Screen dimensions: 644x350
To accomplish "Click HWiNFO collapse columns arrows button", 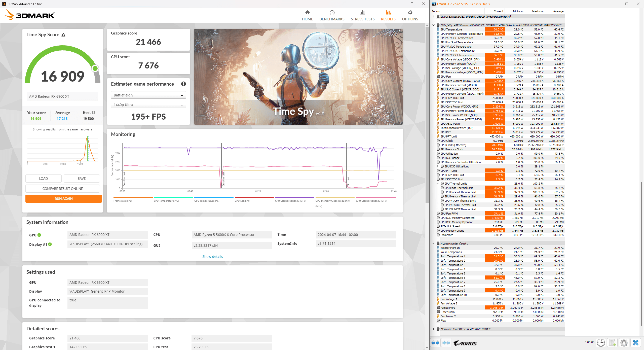I will (x=446, y=343).
